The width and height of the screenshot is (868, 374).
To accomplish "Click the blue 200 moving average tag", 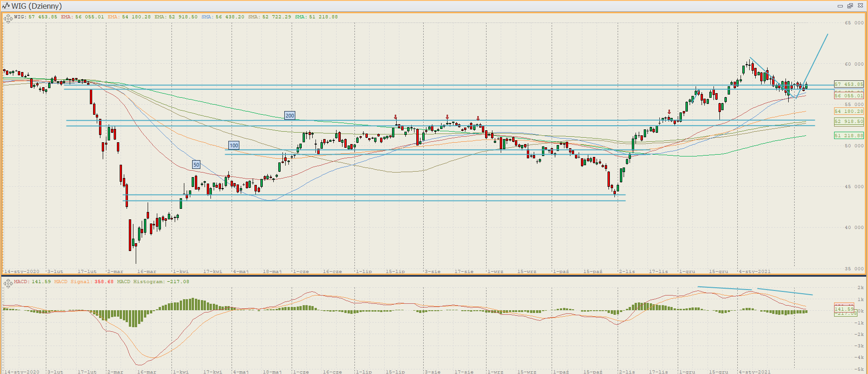I will 290,116.
